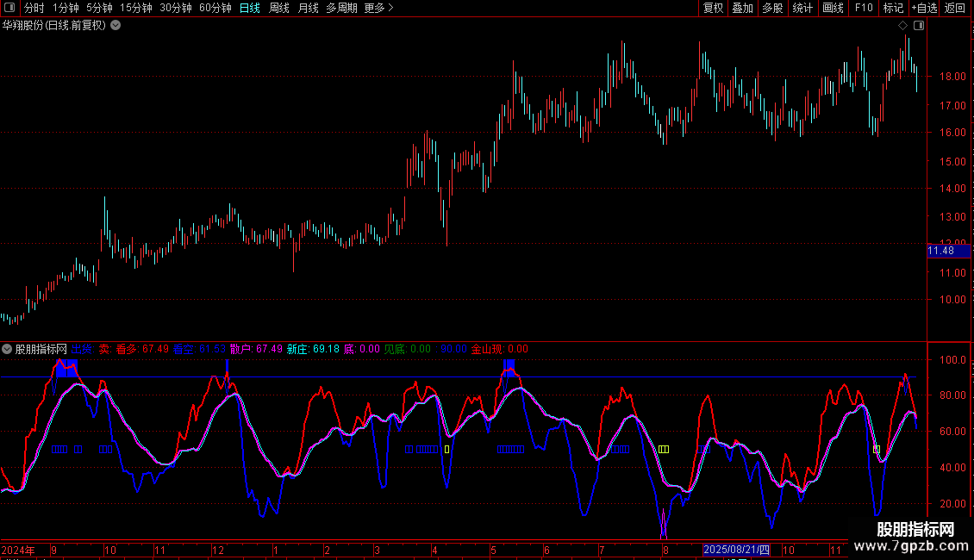Click the 叠加 overlay button

pos(742,8)
